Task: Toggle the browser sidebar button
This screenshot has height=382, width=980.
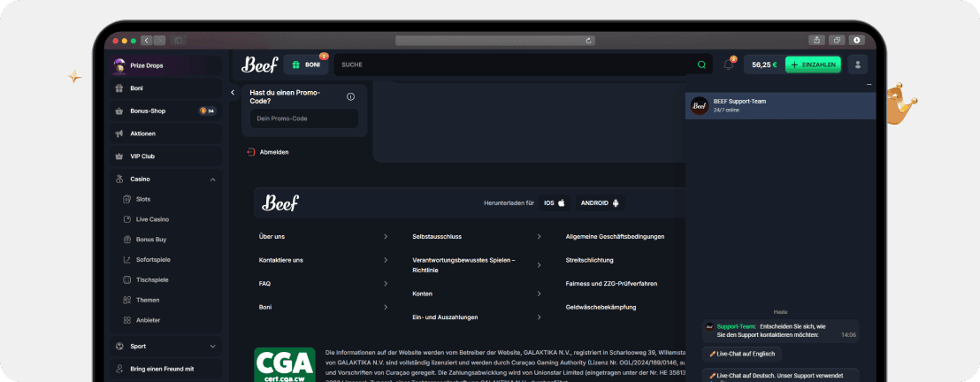Action: [178, 41]
